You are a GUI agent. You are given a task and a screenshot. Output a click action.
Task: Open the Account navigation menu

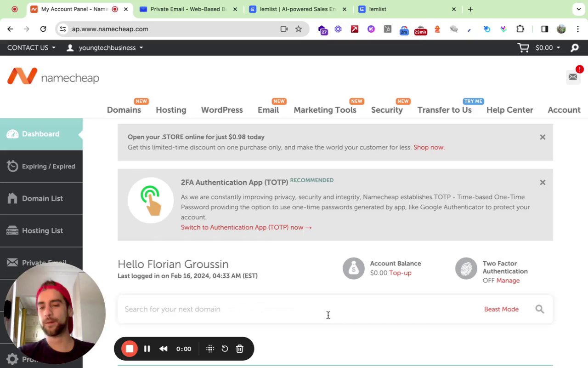(564, 110)
